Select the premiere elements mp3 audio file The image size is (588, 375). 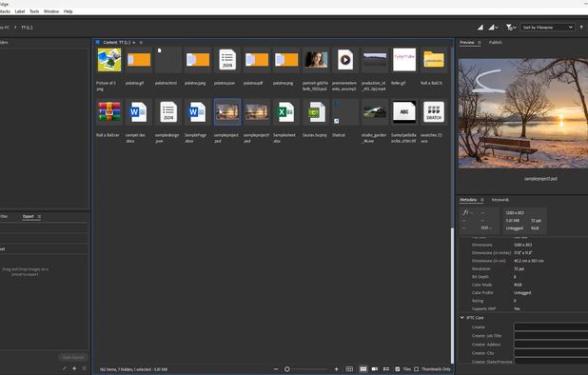pyautogui.click(x=345, y=60)
